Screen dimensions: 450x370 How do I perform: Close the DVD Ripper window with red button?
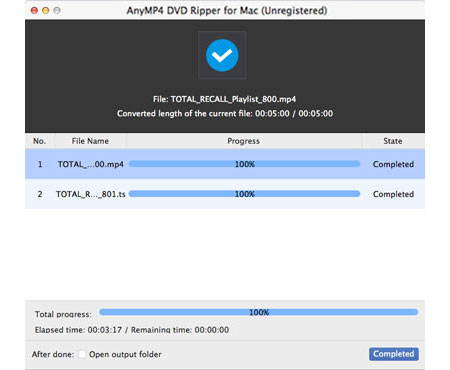[34, 11]
